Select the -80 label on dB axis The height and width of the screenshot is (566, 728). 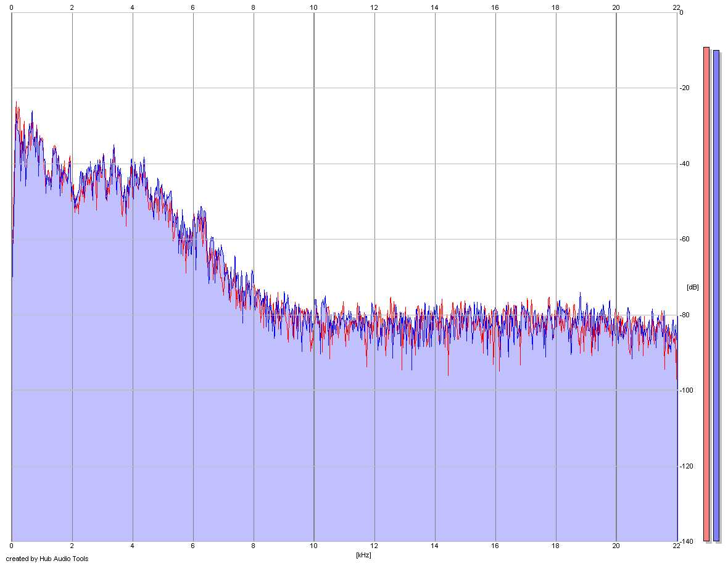click(x=684, y=315)
